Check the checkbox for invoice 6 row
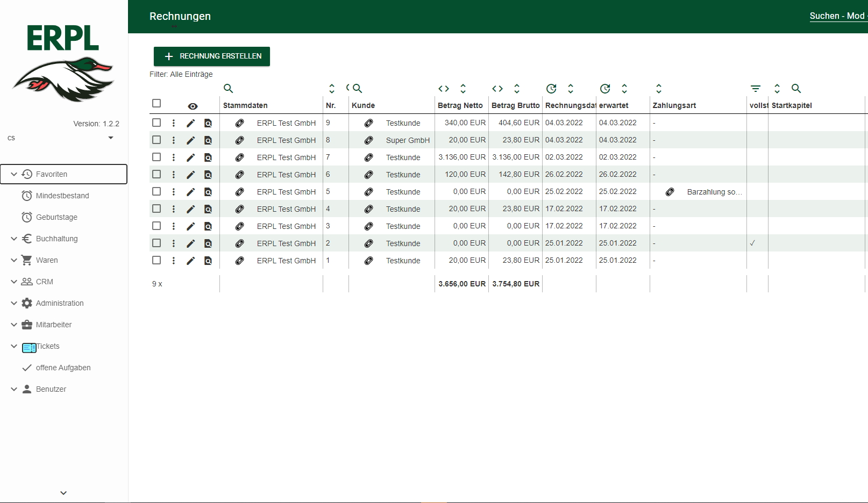The height and width of the screenshot is (503, 868). (156, 175)
